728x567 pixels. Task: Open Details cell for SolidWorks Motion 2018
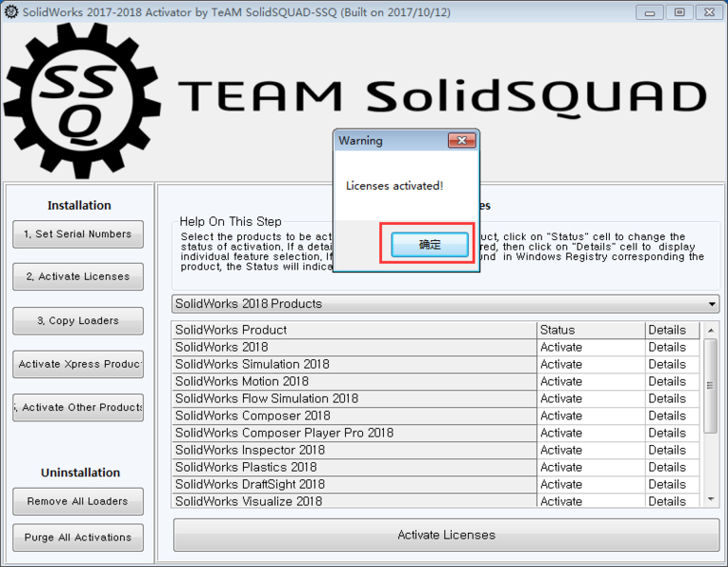(x=672, y=382)
